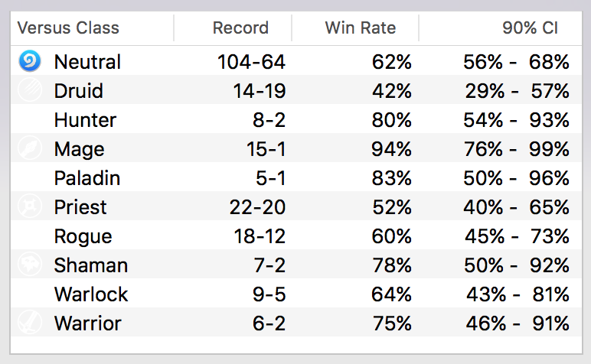Select the Druid row
This screenshot has height=364, width=591.
pos(296,90)
